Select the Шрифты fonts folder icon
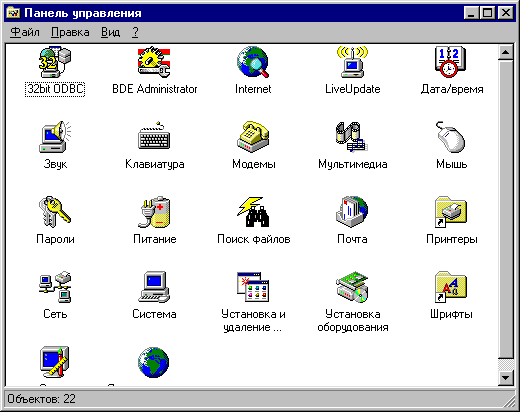This screenshot has height=412, width=520. click(x=451, y=287)
